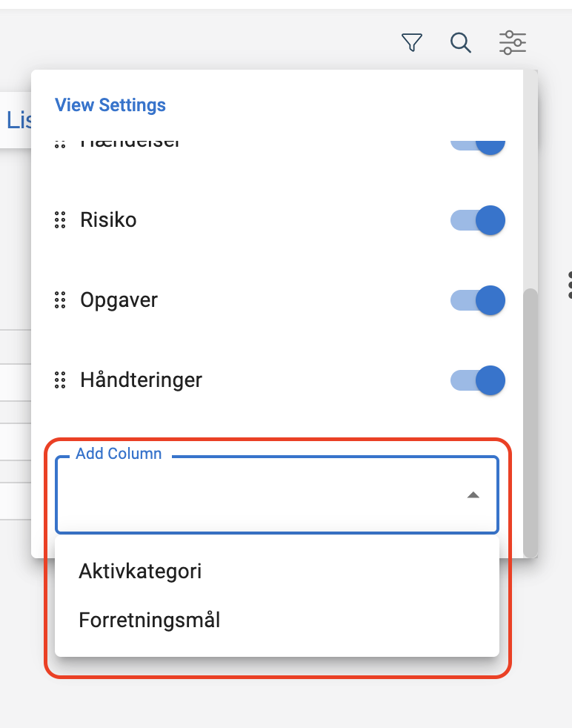Click the view settings sliders icon

coord(512,43)
